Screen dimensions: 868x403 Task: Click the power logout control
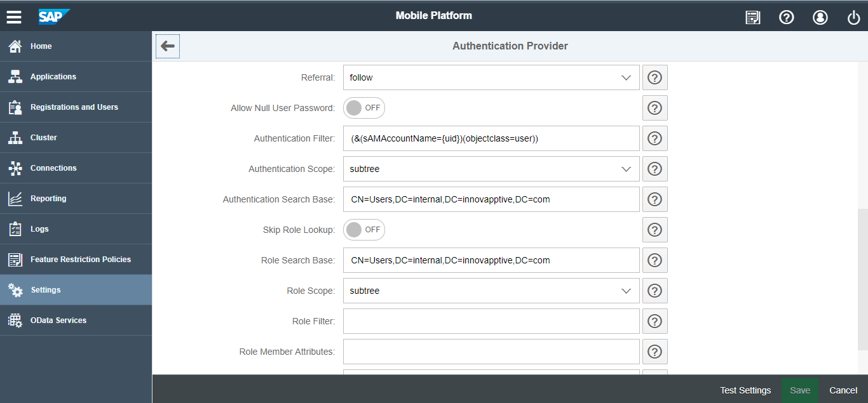click(853, 17)
